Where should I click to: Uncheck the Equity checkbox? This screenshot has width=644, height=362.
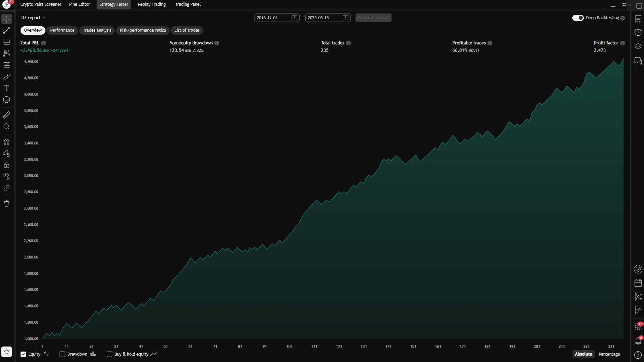tap(23, 354)
